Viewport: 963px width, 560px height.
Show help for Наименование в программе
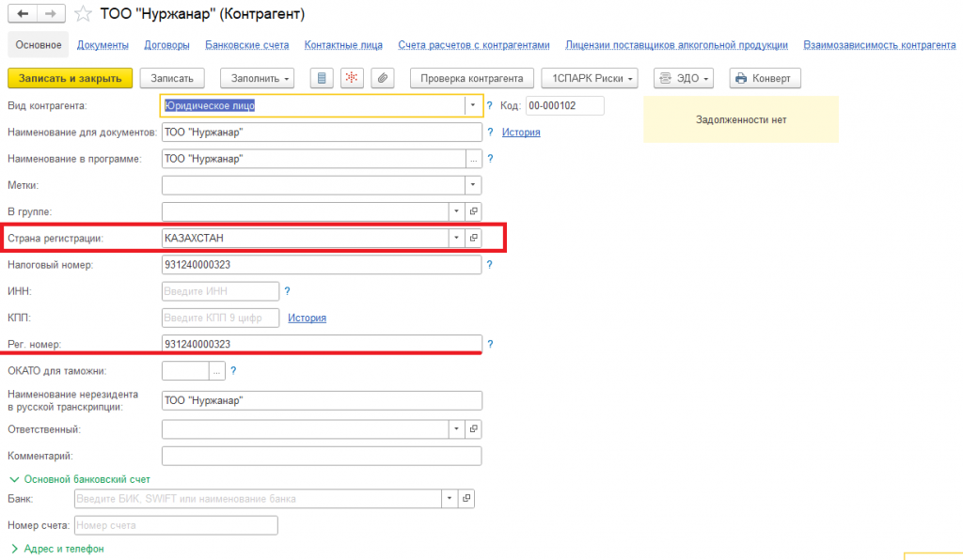pyautogui.click(x=490, y=158)
